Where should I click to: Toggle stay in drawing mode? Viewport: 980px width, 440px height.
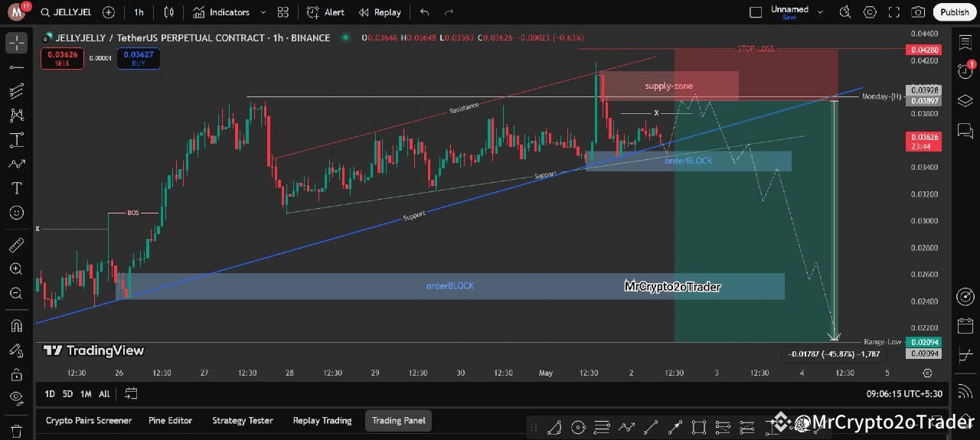[x=16, y=350]
